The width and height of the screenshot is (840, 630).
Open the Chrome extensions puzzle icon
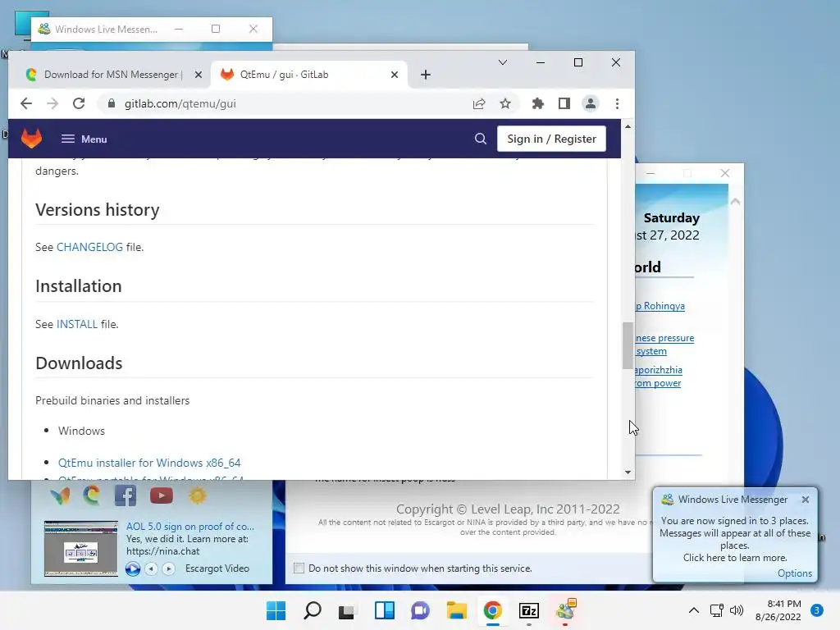point(538,104)
